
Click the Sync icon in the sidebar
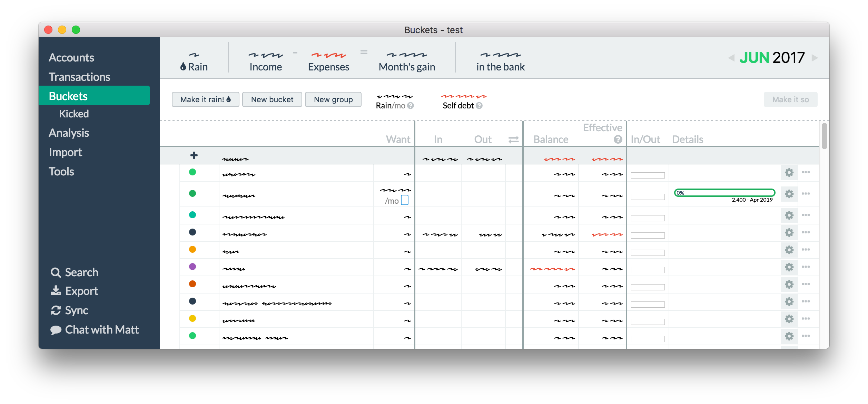click(56, 310)
